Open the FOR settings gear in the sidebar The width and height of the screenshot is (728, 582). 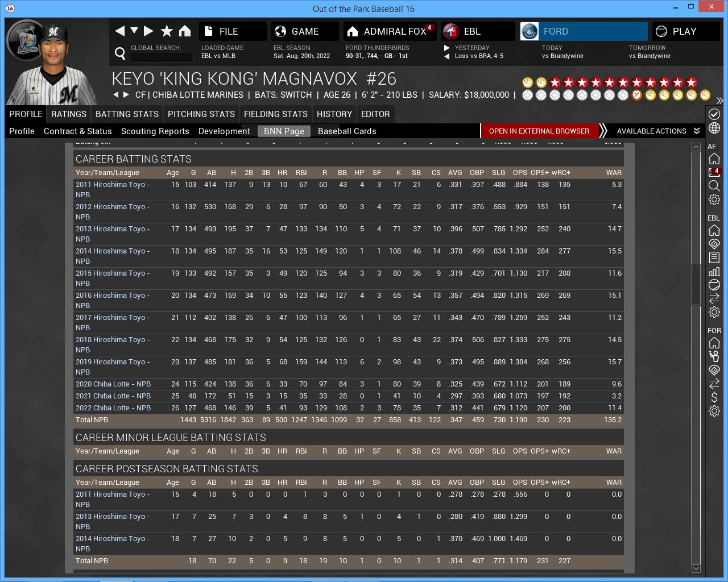pyautogui.click(x=714, y=411)
